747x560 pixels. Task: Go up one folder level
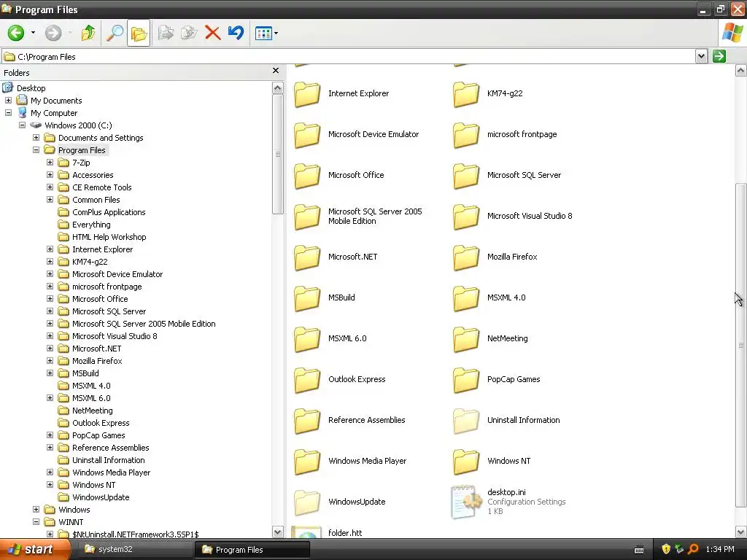88,33
